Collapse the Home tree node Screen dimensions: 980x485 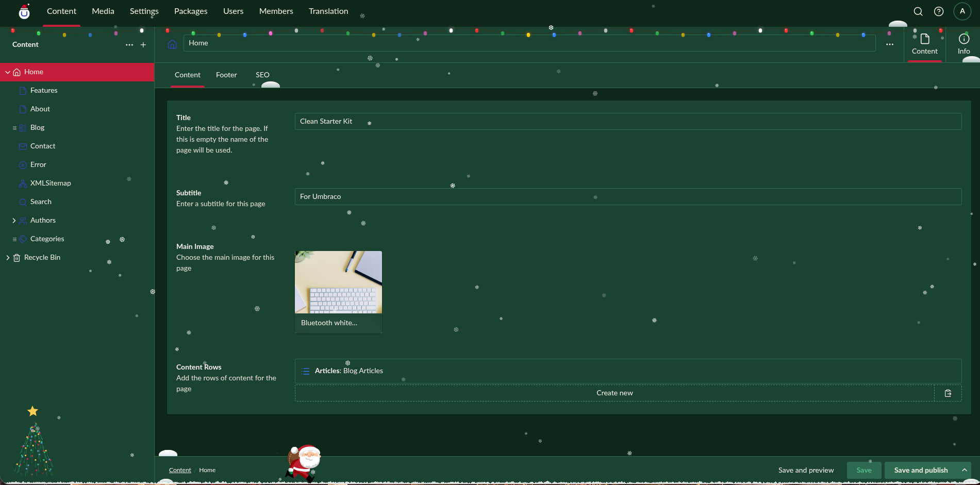coord(8,72)
